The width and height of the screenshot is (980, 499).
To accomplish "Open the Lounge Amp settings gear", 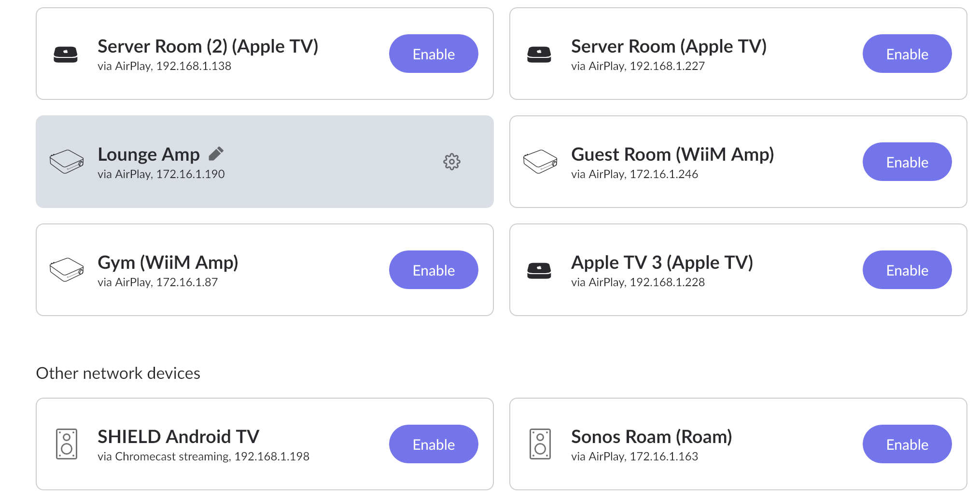I will pos(452,162).
